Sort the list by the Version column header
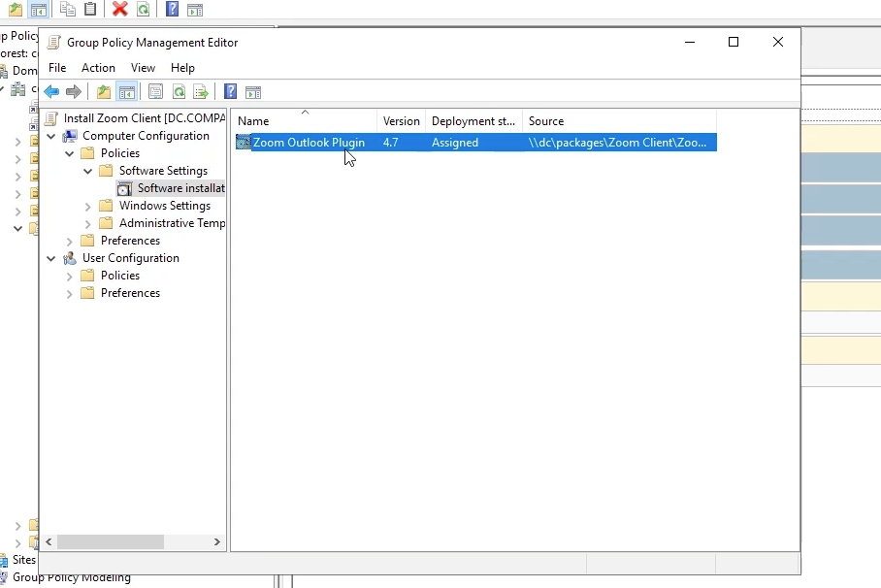 pos(401,121)
